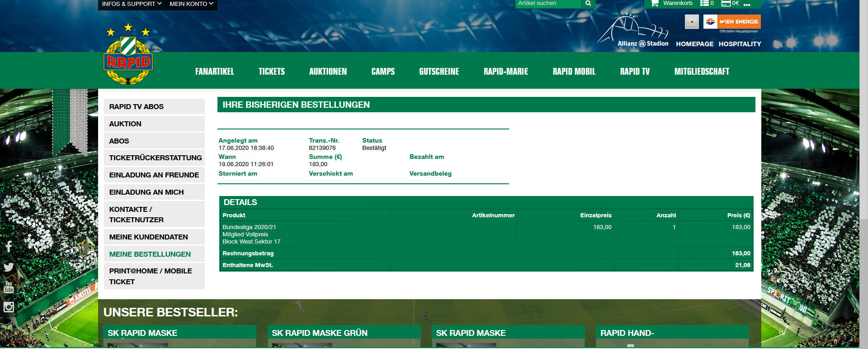Select Auktion in the sidebar
The image size is (868, 349).
[x=154, y=124]
